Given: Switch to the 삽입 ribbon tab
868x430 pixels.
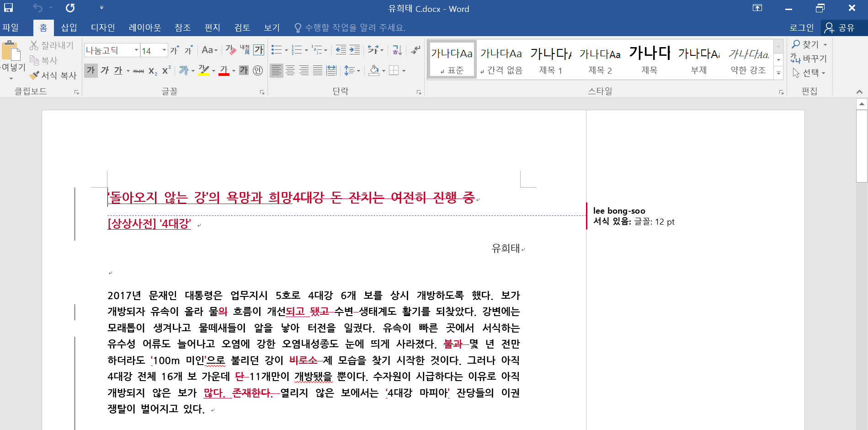Looking at the screenshot, I should 69,27.
